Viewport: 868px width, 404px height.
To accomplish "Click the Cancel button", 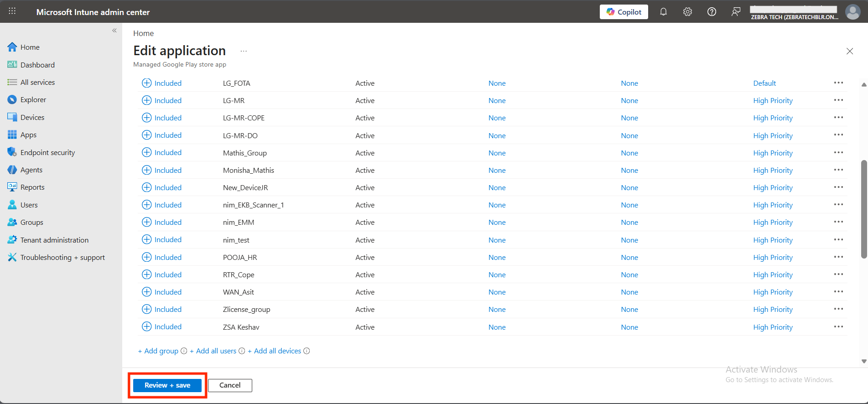I will (230, 385).
